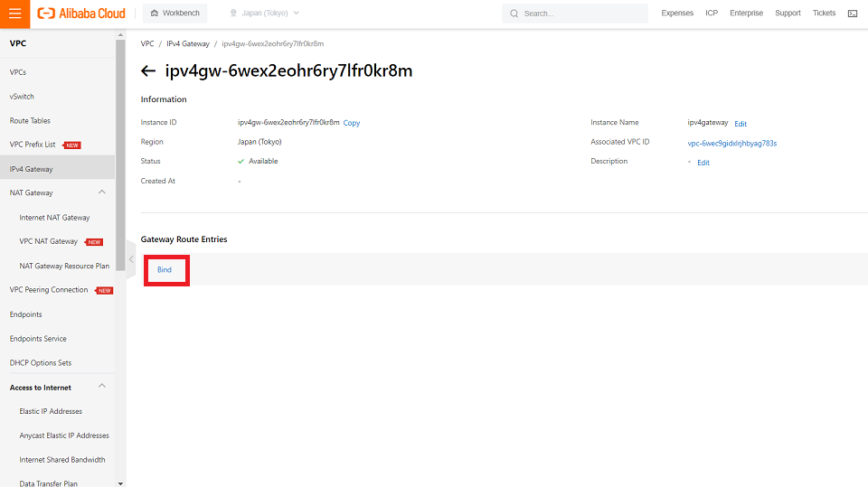
Task: Open Workbench from the top bar
Action: click(175, 14)
